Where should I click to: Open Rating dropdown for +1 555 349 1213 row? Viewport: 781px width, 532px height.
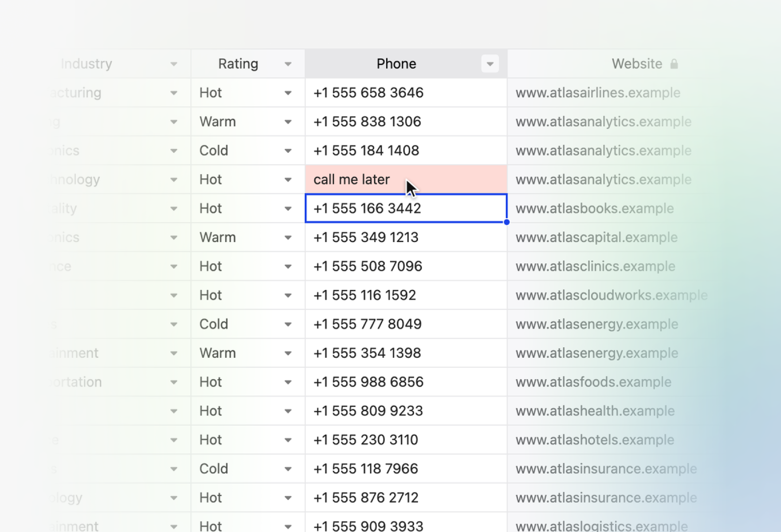click(288, 238)
